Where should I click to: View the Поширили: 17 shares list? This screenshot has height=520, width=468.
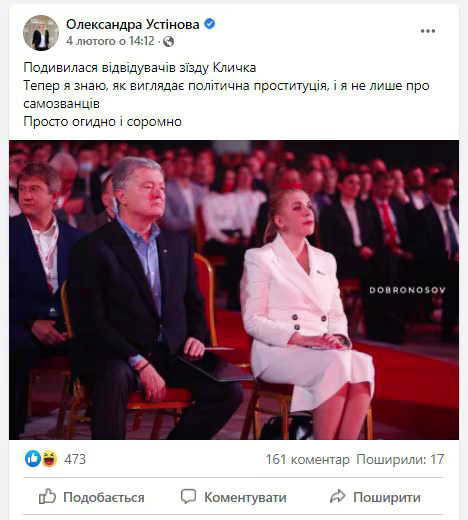400,459
